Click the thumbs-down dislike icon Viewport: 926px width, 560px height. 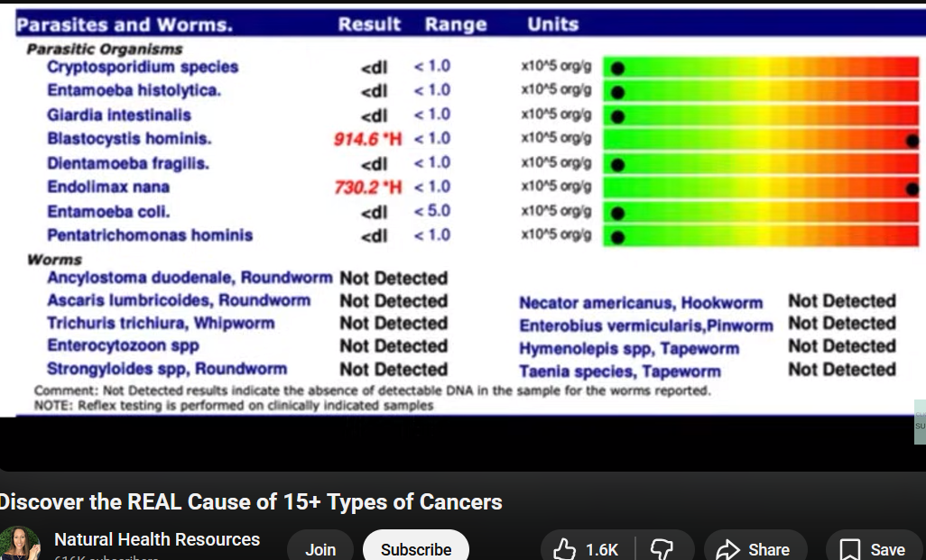[x=662, y=549]
